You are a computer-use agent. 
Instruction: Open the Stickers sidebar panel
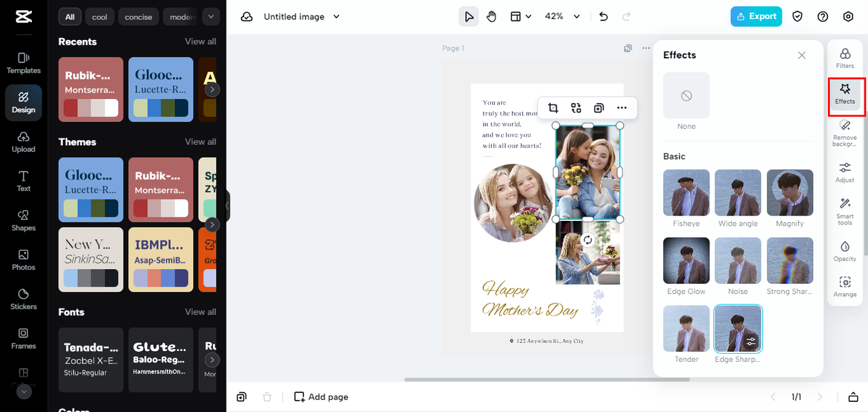(x=24, y=299)
